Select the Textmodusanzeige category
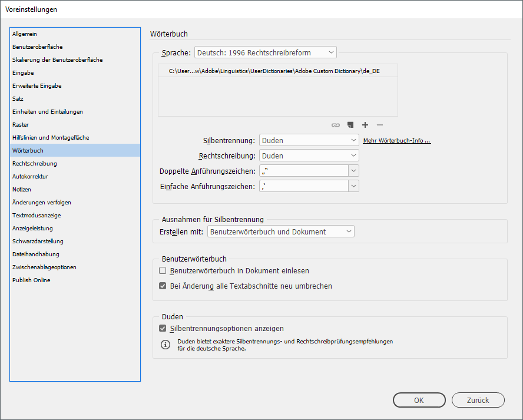Screen dimensions: 523x420 75,216
